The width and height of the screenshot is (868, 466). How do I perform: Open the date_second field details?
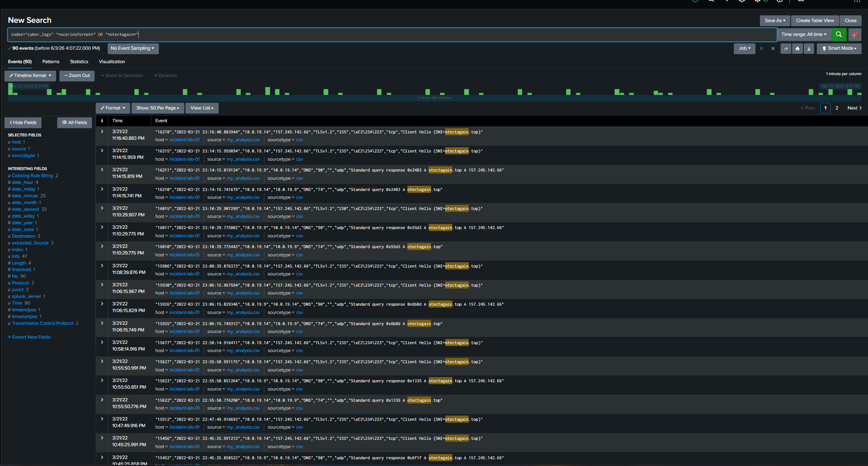25,209
